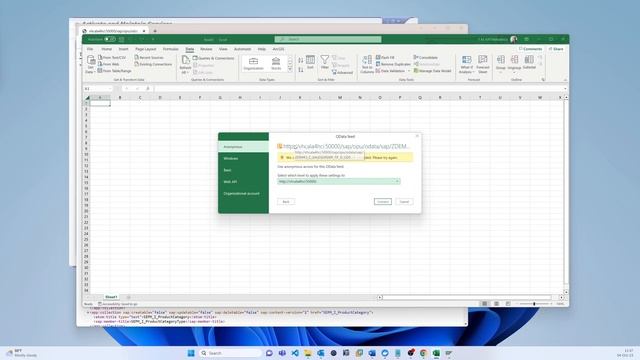Click Group in Outline section

[501, 64]
